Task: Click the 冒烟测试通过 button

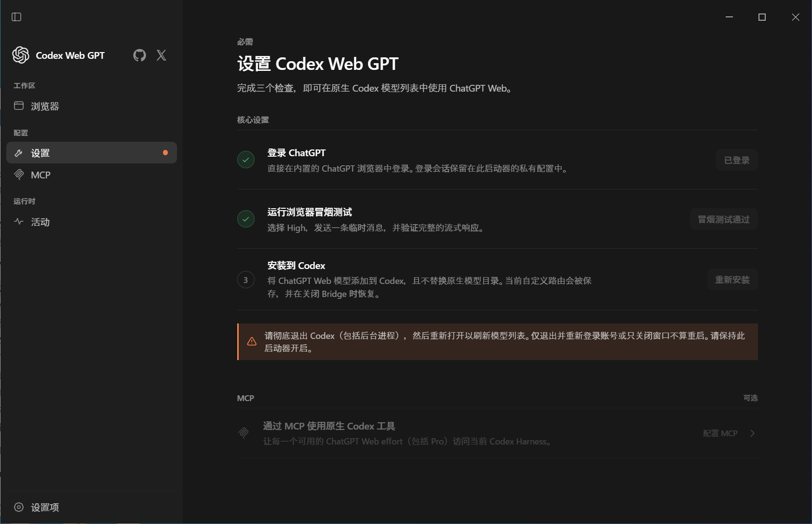Action: 724,219
